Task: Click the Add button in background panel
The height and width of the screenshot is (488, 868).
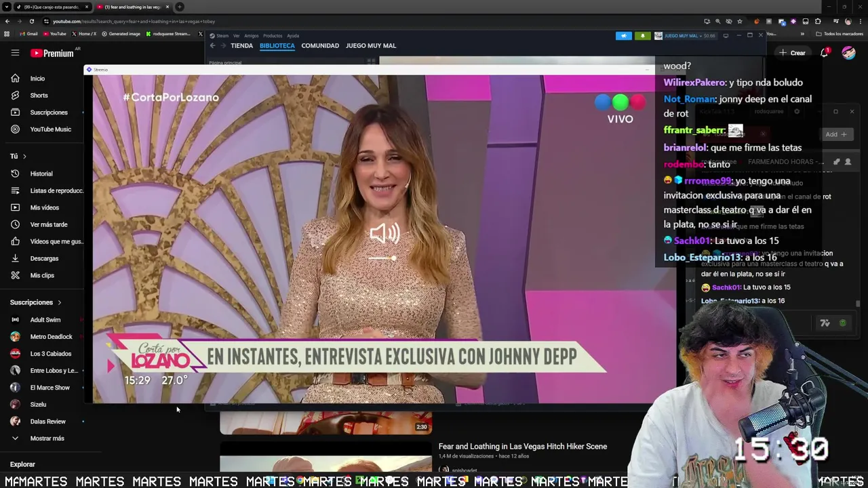Action: pyautogui.click(x=835, y=134)
